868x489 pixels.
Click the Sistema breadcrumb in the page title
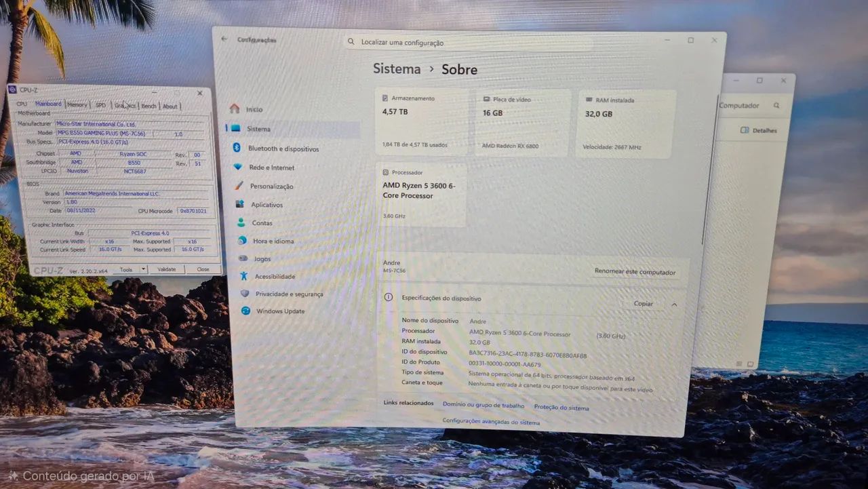coord(397,69)
